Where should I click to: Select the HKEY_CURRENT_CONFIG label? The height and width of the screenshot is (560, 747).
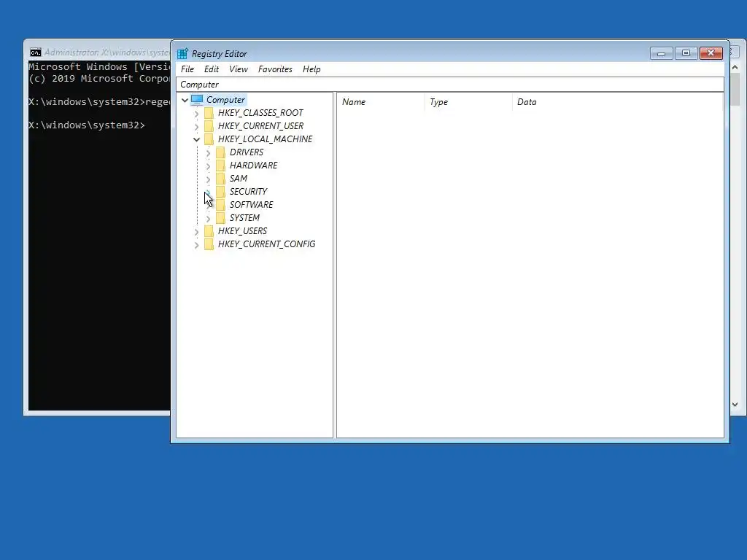[x=266, y=244]
